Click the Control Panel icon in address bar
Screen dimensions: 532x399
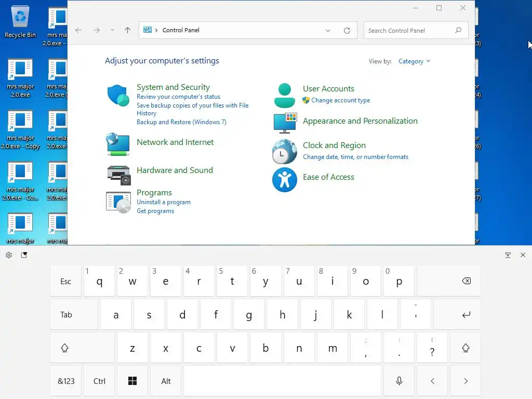pyautogui.click(x=147, y=30)
